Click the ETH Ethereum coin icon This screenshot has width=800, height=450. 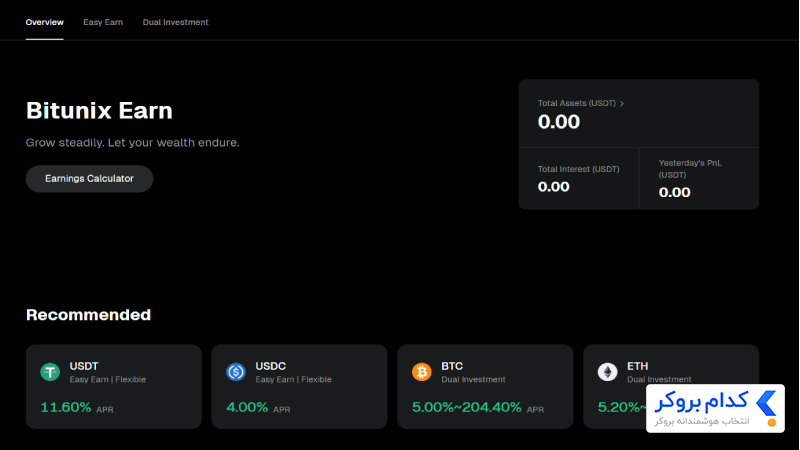607,372
